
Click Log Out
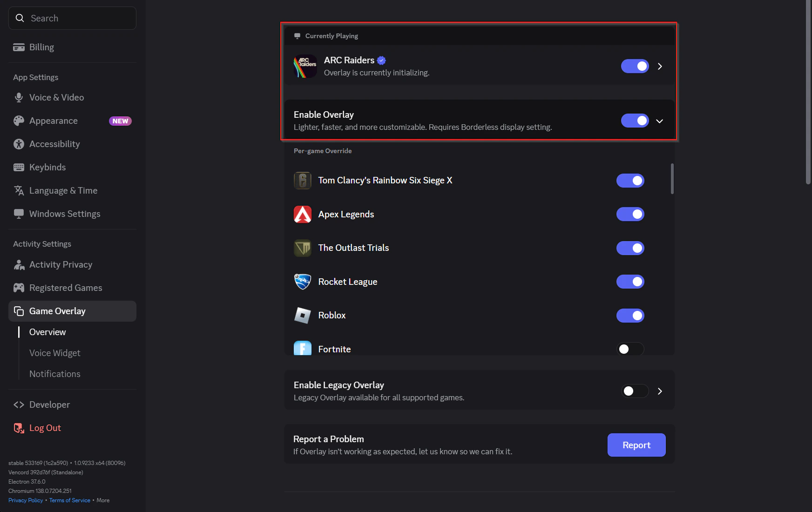72,428
